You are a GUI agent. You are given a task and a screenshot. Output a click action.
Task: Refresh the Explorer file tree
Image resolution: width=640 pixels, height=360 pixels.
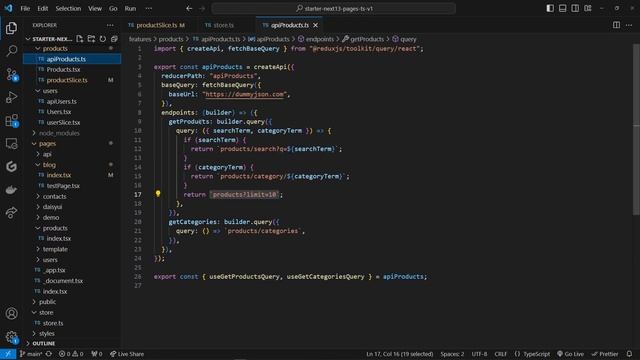[102, 39]
